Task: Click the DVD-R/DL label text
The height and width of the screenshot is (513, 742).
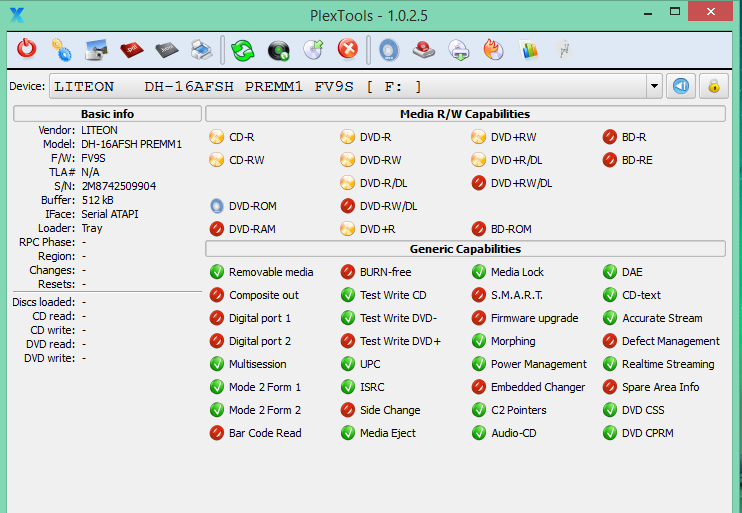Action: [384, 183]
